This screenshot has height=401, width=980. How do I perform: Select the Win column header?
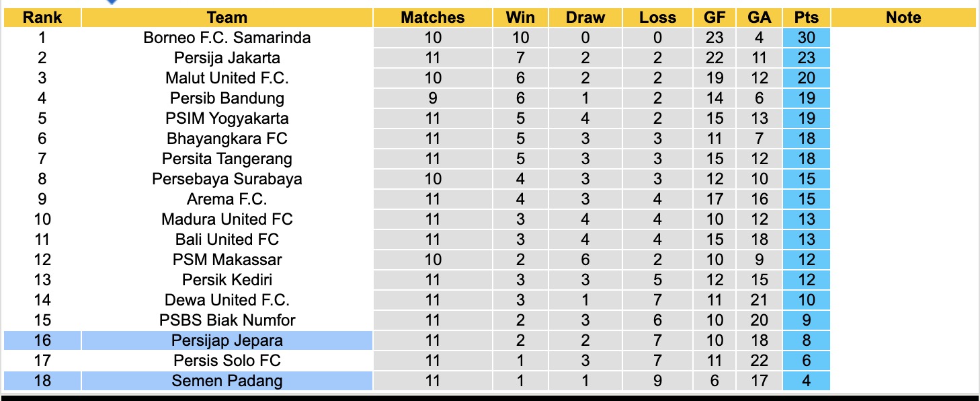520,17
